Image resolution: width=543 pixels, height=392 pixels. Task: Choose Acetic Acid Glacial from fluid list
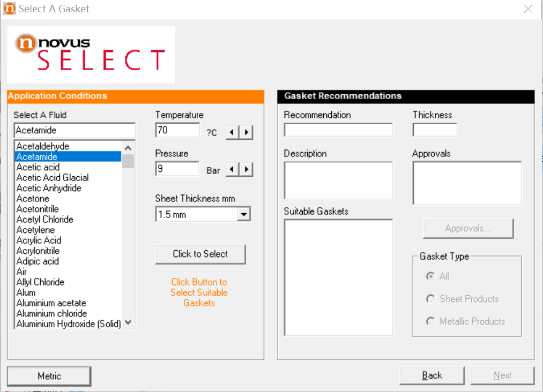coord(53,178)
